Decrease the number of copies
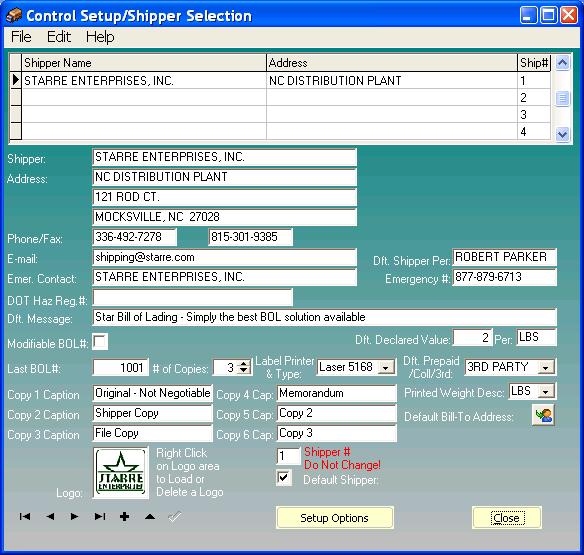The height and width of the screenshot is (555, 584). tap(244, 371)
